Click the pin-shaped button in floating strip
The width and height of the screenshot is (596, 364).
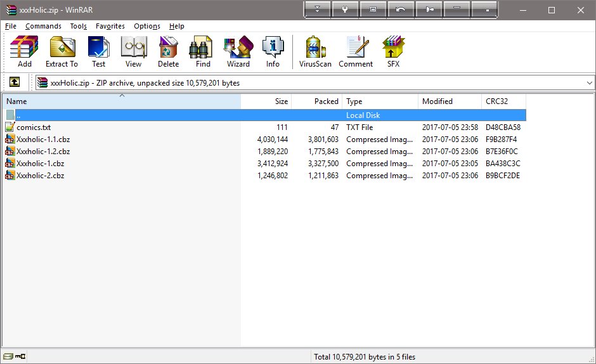click(x=429, y=10)
